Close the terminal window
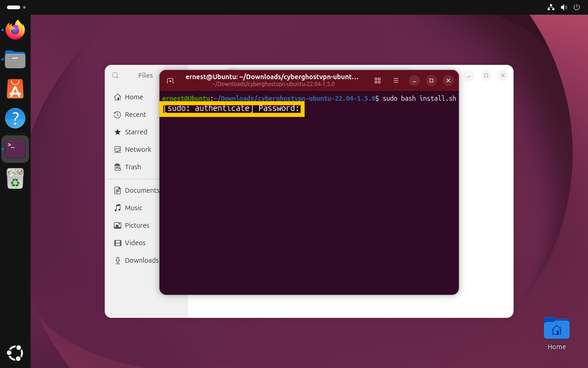This screenshot has width=588, height=368. pos(448,80)
